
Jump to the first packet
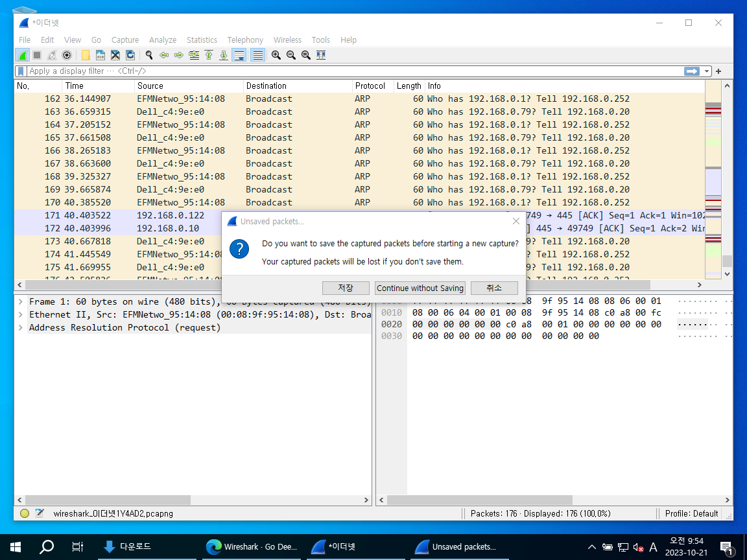(x=209, y=55)
